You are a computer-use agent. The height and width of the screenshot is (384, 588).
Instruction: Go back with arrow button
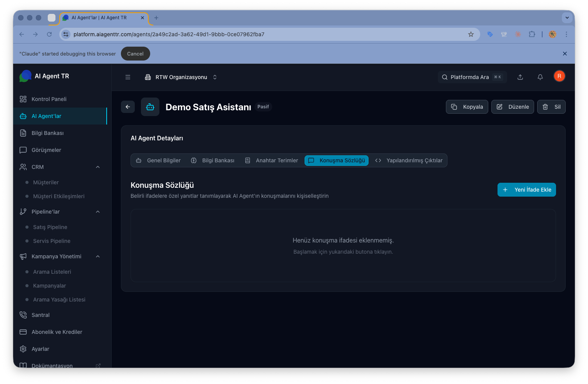(x=128, y=107)
